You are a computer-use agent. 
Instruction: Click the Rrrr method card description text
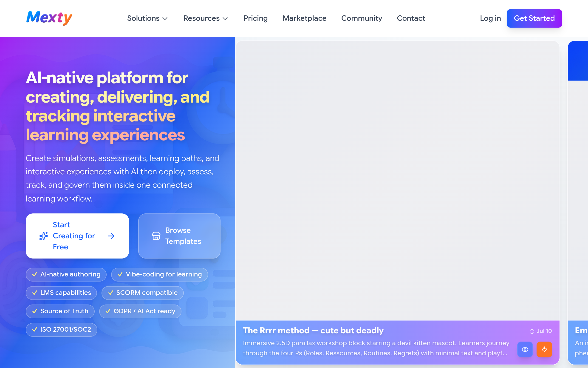(376, 348)
